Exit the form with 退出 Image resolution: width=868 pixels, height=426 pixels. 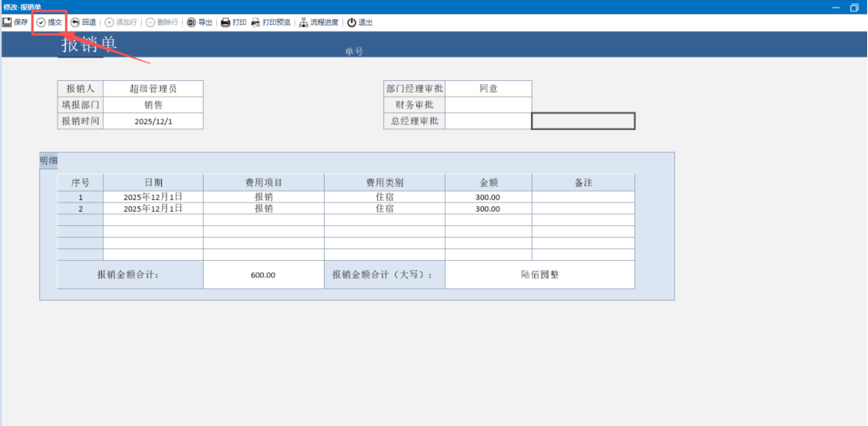tap(360, 23)
